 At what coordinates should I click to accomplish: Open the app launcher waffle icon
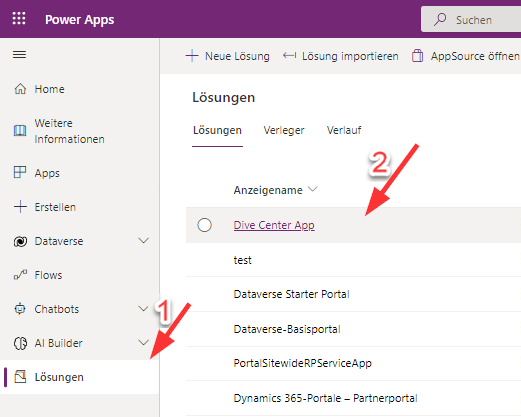(19, 18)
